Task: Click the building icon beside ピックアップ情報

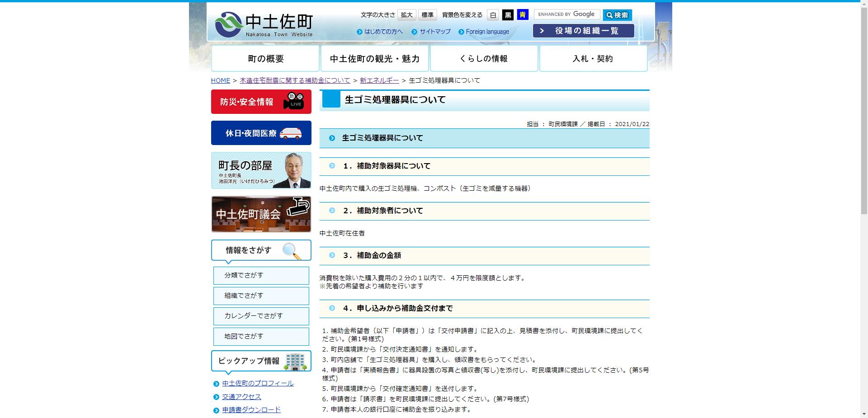Action: 296,361
